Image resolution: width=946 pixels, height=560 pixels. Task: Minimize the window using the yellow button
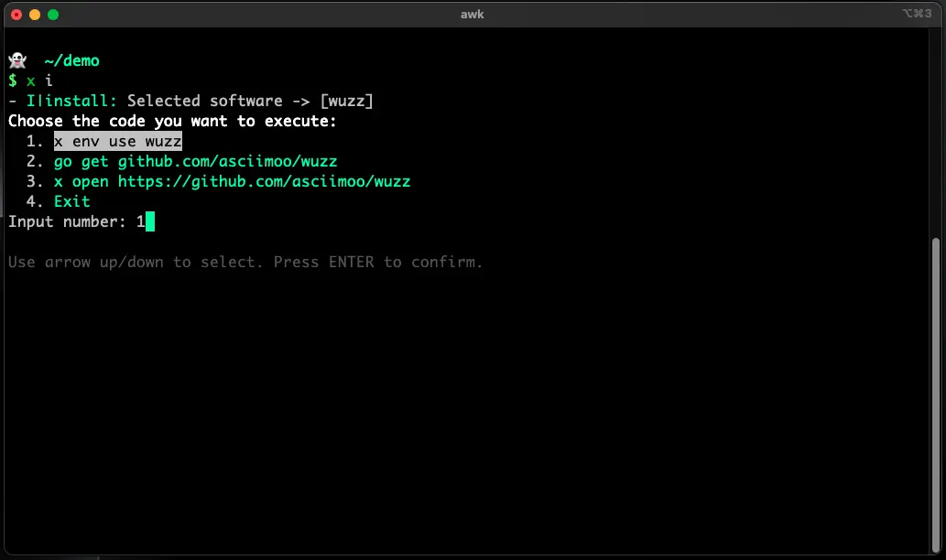coord(35,15)
